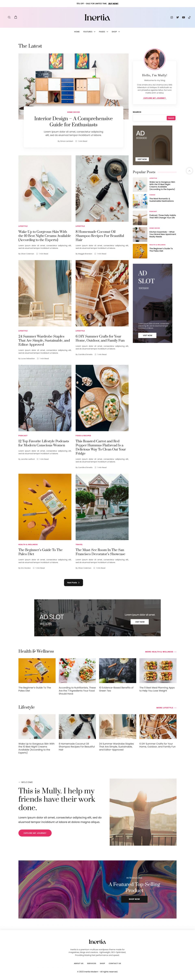Screen dimensions: 195x980
Task: Open About Us in footer menu
Action: pyautogui.click(x=79, y=963)
